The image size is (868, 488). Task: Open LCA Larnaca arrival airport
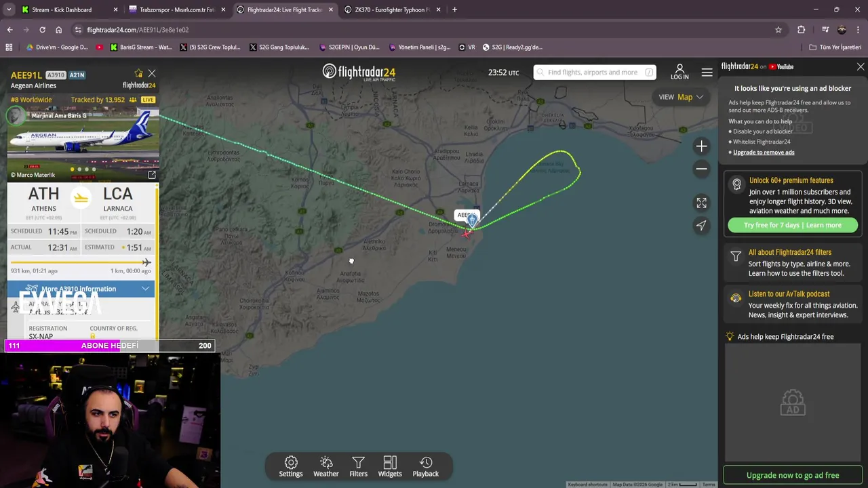pyautogui.click(x=118, y=199)
